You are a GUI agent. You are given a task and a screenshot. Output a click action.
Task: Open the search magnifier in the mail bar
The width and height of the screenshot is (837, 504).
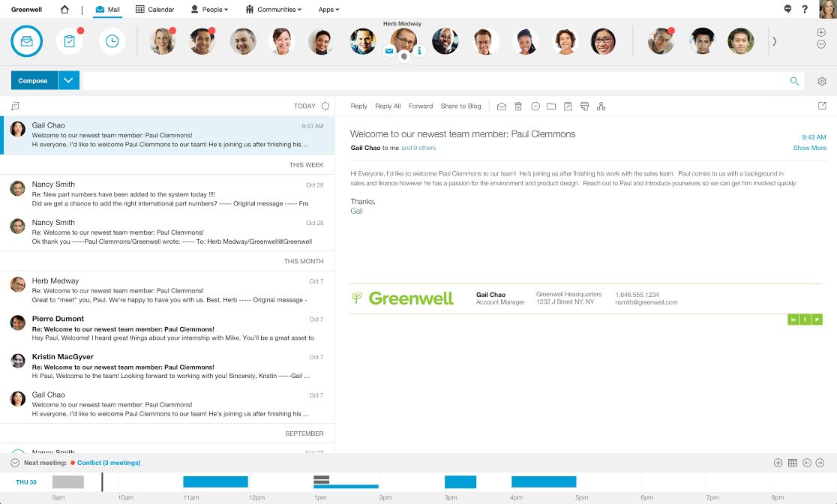click(794, 80)
